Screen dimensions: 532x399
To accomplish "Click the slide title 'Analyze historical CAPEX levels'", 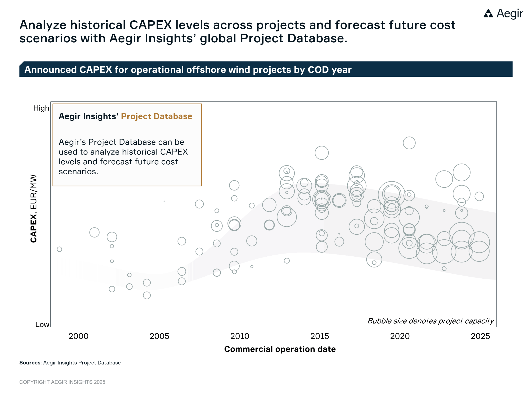I will click(237, 32).
